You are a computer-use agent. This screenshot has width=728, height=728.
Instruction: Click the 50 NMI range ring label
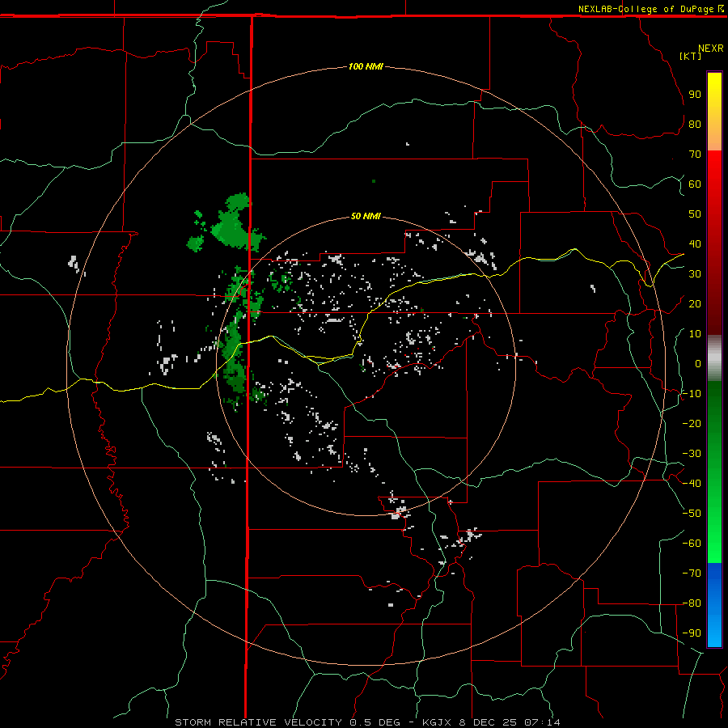(366, 216)
